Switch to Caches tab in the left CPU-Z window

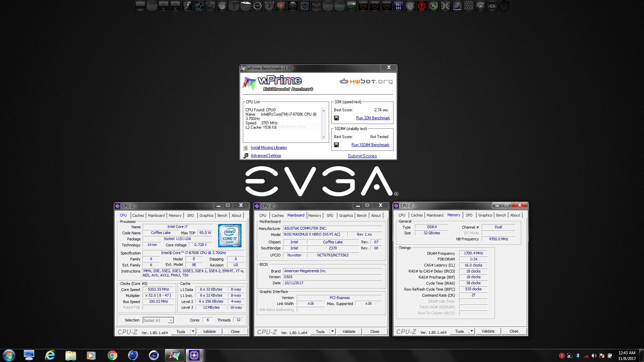coord(138,216)
